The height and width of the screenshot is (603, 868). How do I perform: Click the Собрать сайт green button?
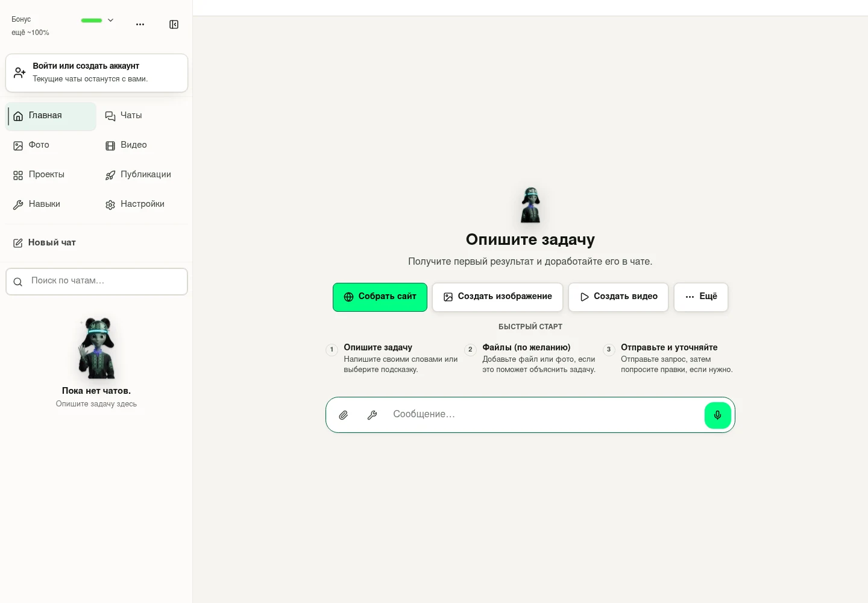point(380,297)
